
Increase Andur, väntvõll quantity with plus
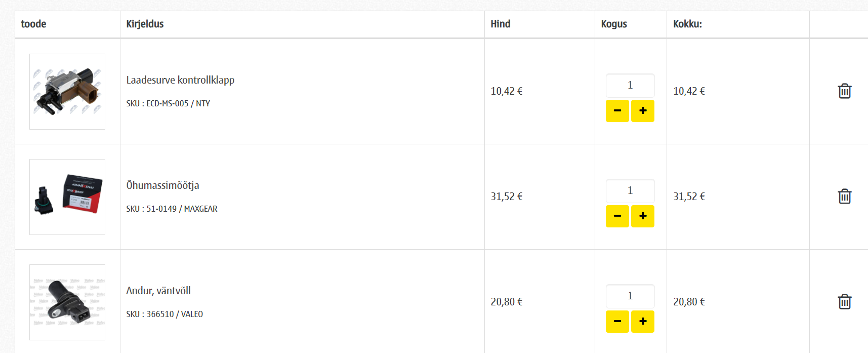[643, 322]
